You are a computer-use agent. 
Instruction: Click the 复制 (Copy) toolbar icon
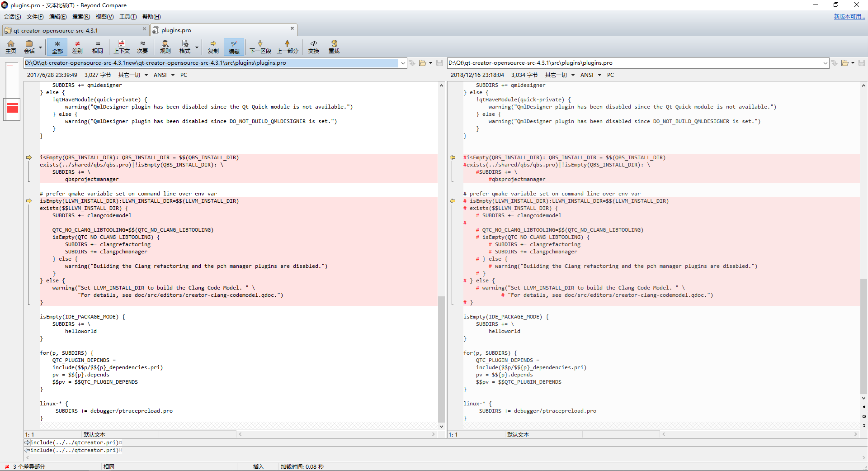click(x=213, y=47)
